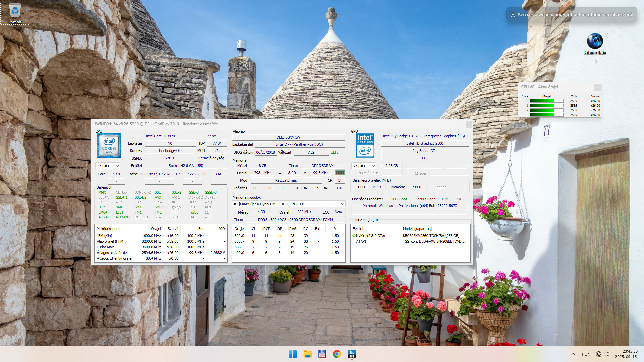The image size is (644, 362).
Task: Click the HUN keyboard language indicator
Action: point(586,354)
